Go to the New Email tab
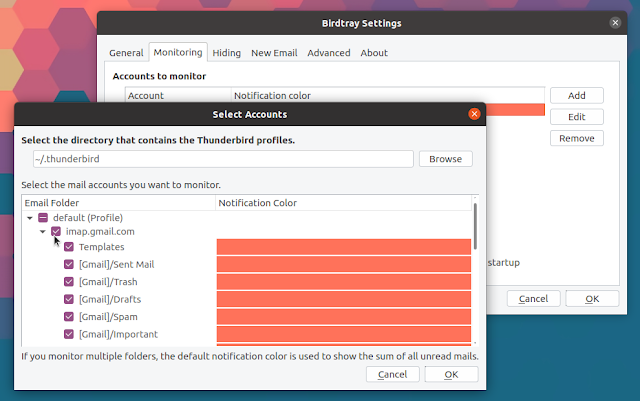Viewport: 640px width, 401px height. click(x=274, y=52)
